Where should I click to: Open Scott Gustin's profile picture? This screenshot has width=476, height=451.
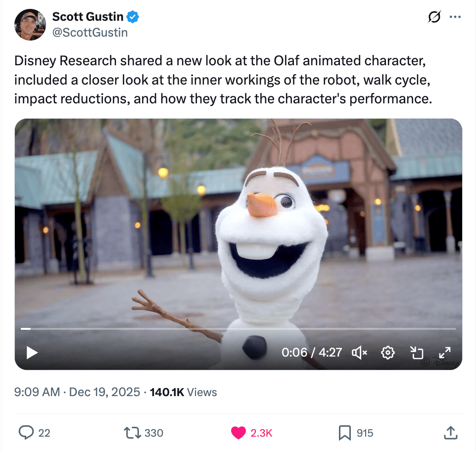(x=30, y=25)
